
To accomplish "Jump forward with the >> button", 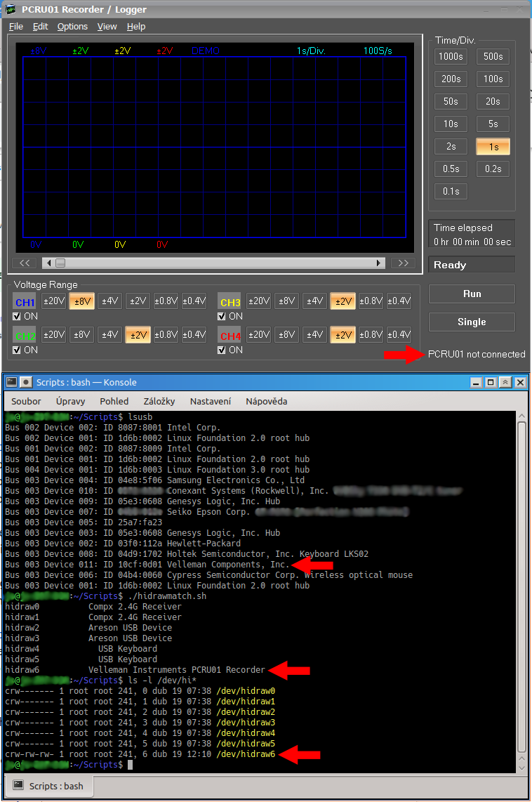I will coord(404,263).
